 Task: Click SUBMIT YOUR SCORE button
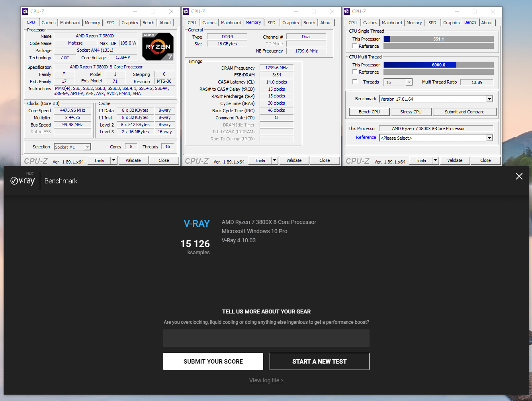point(213,361)
